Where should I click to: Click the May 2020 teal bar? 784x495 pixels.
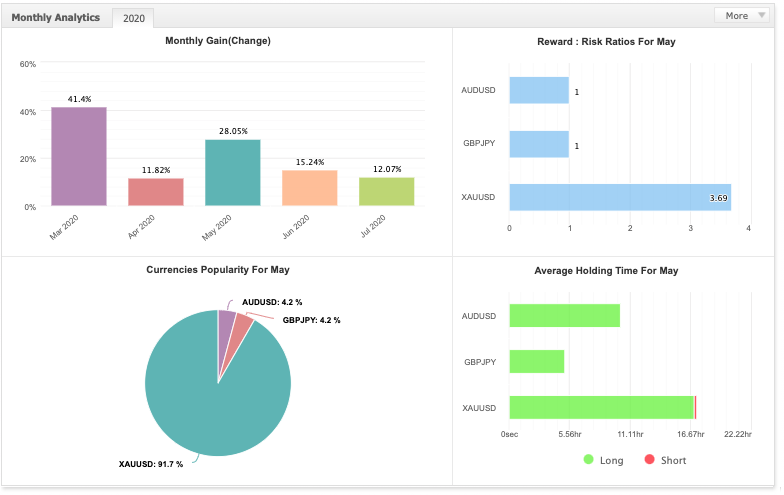coord(233,172)
